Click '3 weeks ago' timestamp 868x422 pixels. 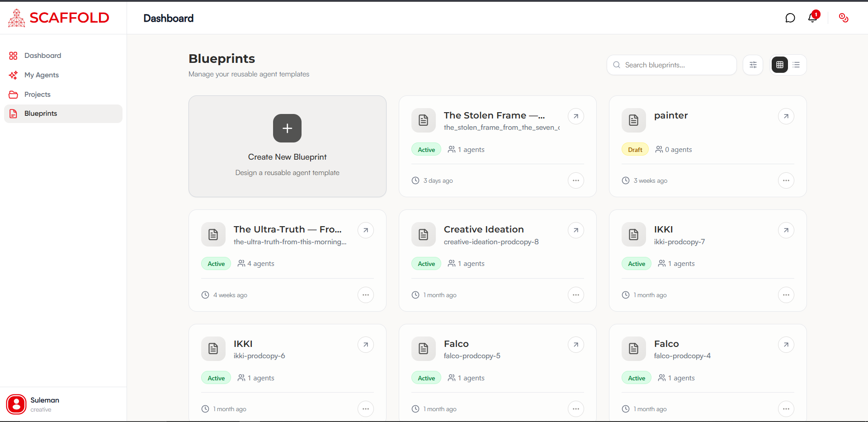coord(645,180)
